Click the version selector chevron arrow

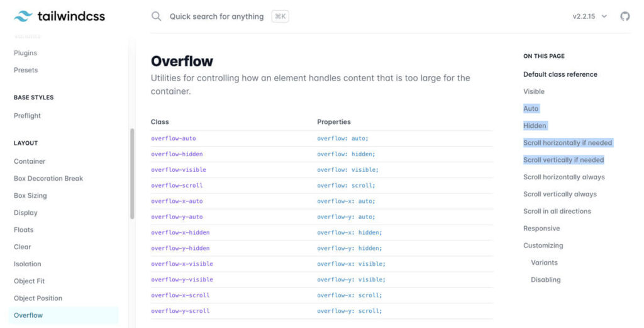pos(604,16)
